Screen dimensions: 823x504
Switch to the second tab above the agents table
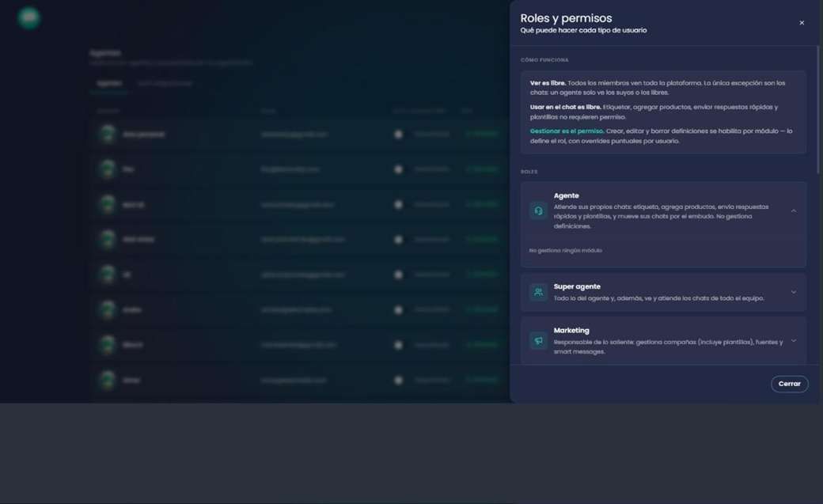165,84
